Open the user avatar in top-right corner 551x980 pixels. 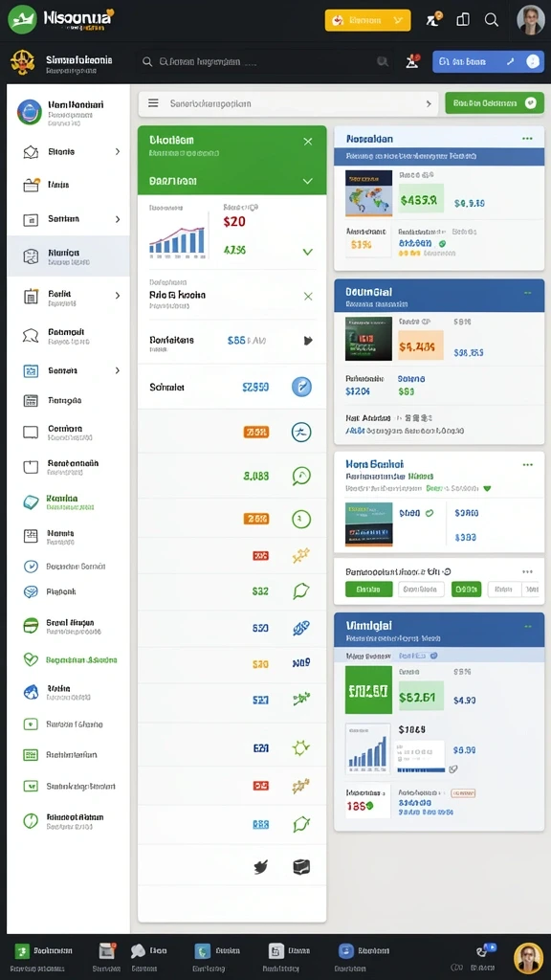(x=530, y=20)
